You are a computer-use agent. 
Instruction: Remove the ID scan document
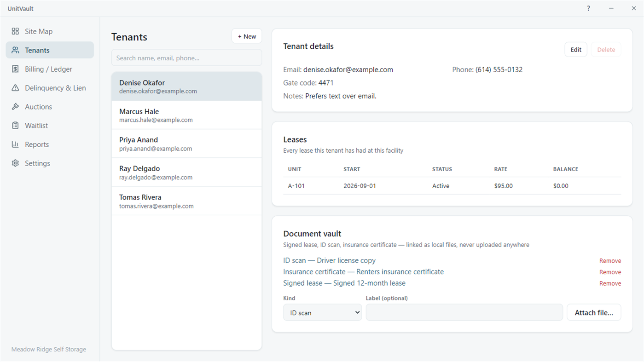610,261
